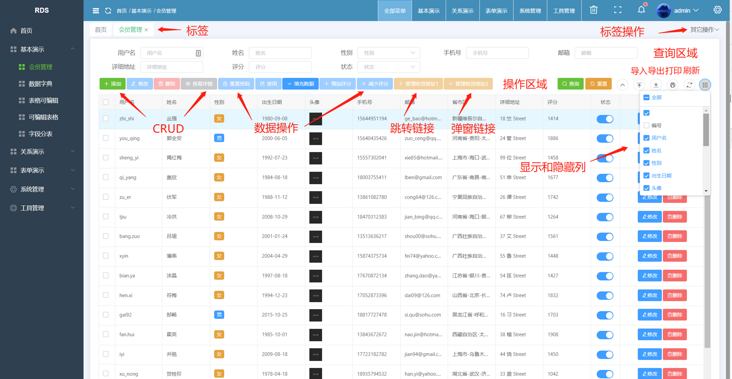Open the 状态 filter dropdown
The height and width of the screenshot is (379, 732).
coord(388,67)
